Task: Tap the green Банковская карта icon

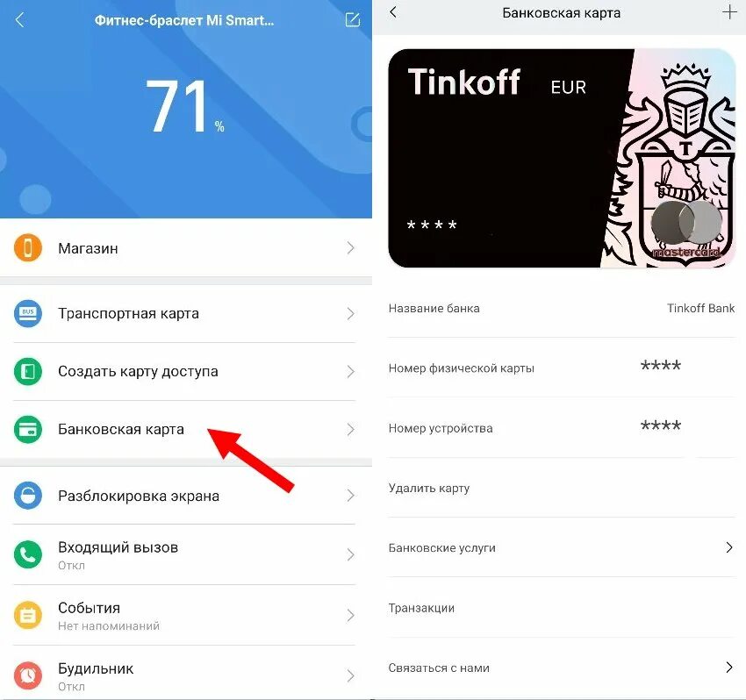Action: [x=27, y=429]
